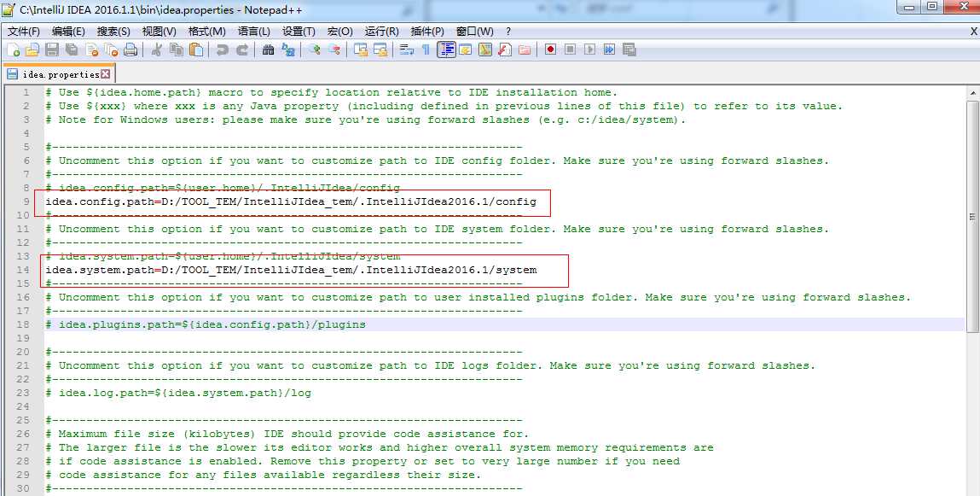Image resolution: width=980 pixels, height=496 pixels.
Task: Open the user defined language icon
Action: 466,50
